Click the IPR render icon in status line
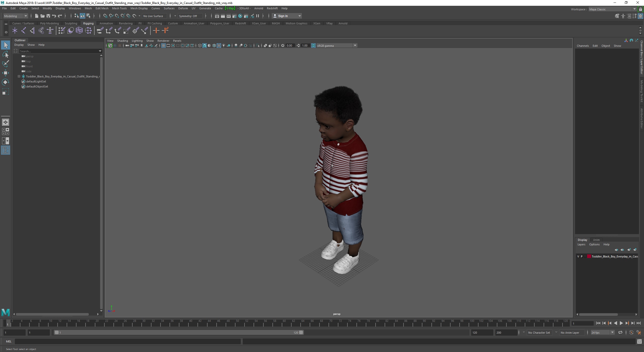The height and width of the screenshot is (352, 644). point(228,16)
